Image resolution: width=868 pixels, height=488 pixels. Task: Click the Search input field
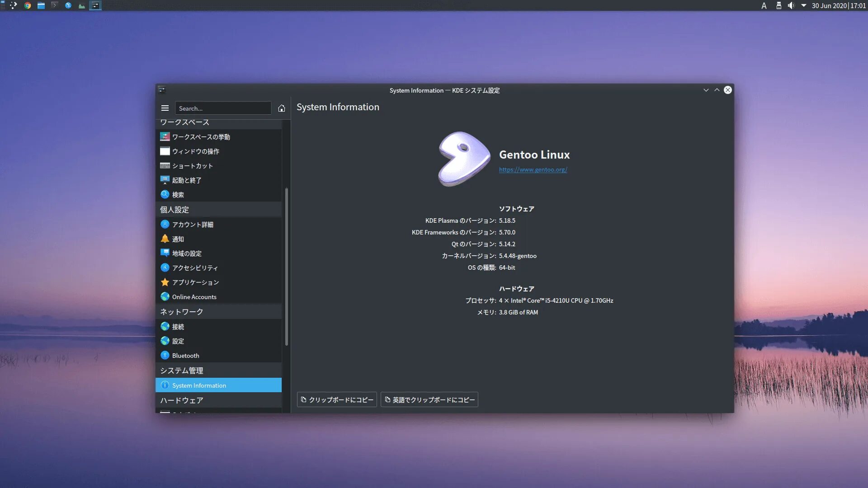point(223,108)
